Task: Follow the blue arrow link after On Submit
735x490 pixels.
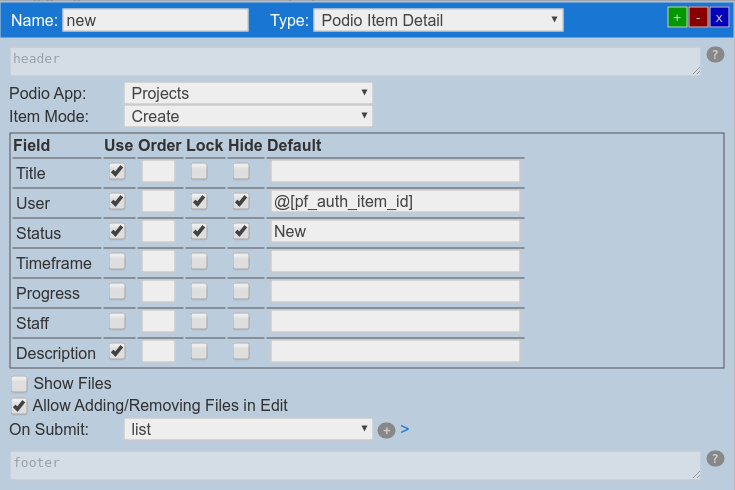Action: click(405, 429)
